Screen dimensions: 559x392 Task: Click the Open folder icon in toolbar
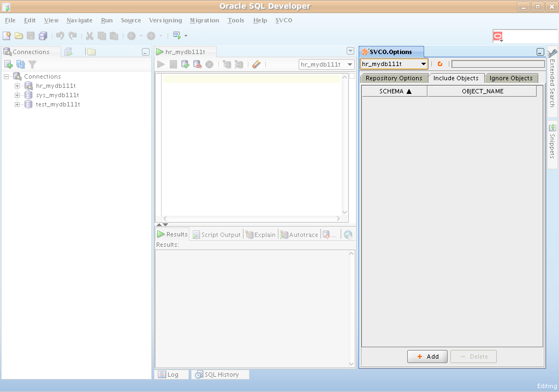click(x=19, y=36)
